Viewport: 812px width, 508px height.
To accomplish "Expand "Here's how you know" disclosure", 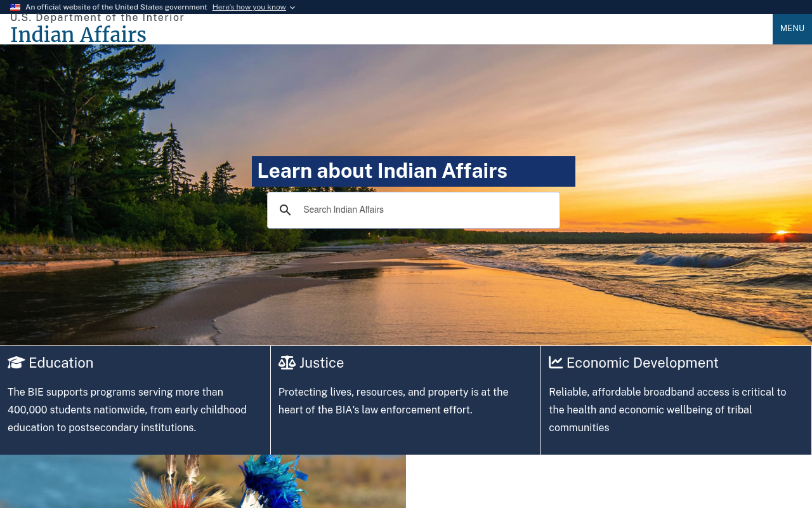I will tap(249, 7).
